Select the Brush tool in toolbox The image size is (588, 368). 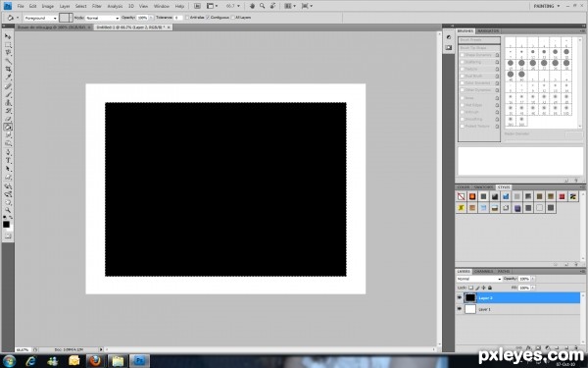pos(8,94)
